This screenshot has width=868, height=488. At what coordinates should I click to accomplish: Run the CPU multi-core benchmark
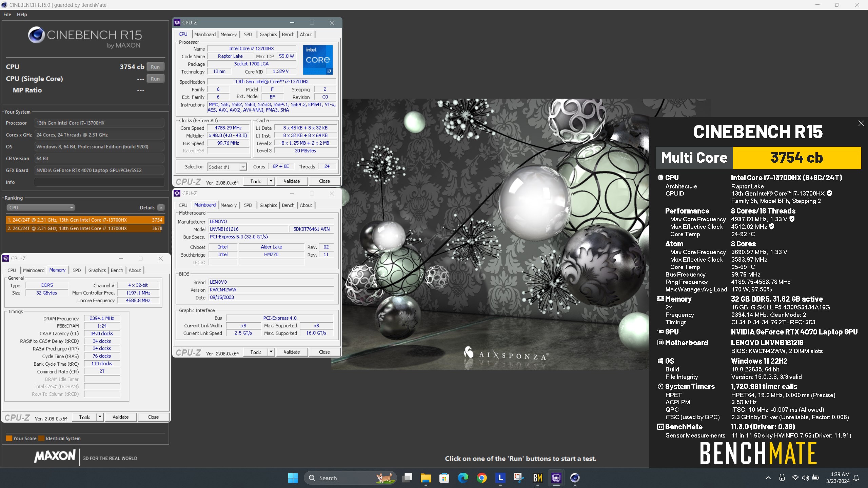tap(155, 67)
